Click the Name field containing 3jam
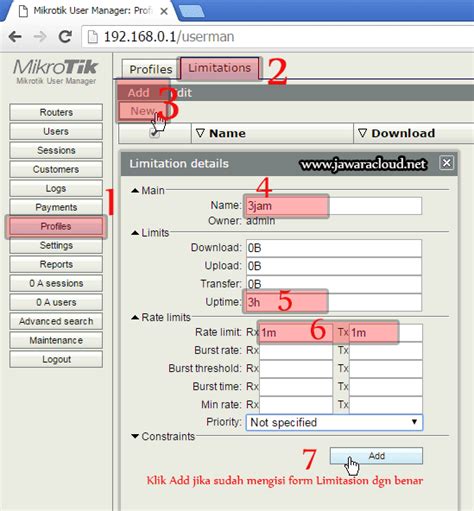This screenshot has width=474, height=511. tap(334, 206)
